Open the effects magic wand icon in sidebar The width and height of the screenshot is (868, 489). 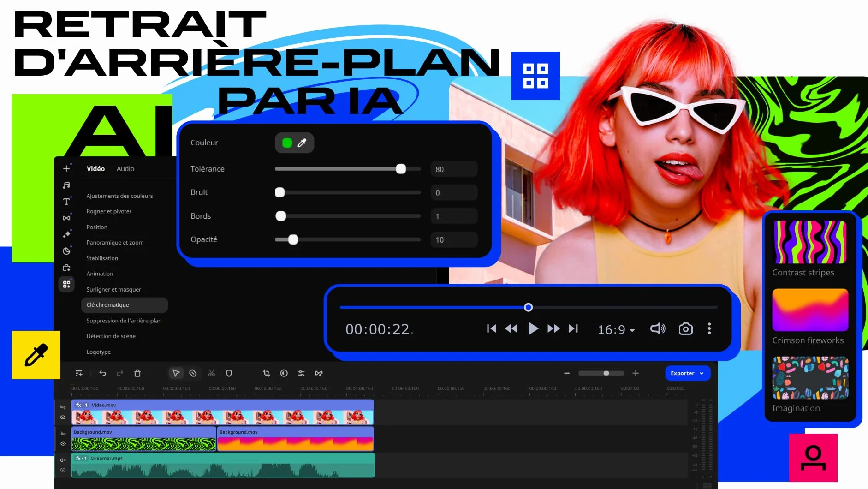pyautogui.click(x=66, y=234)
